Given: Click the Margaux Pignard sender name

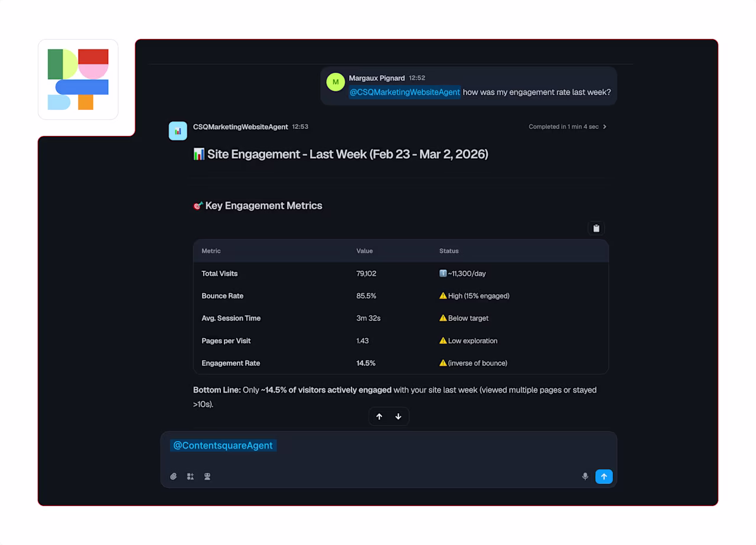Looking at the screenshot, I should [377, 78].
